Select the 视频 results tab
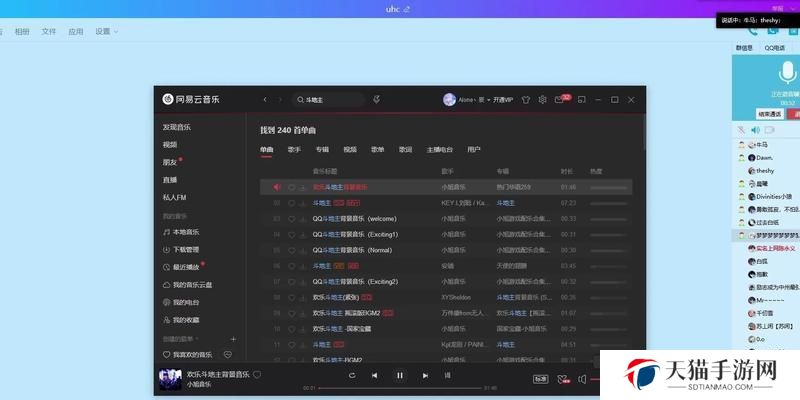 pyautogui.click(x=350, y=149)
